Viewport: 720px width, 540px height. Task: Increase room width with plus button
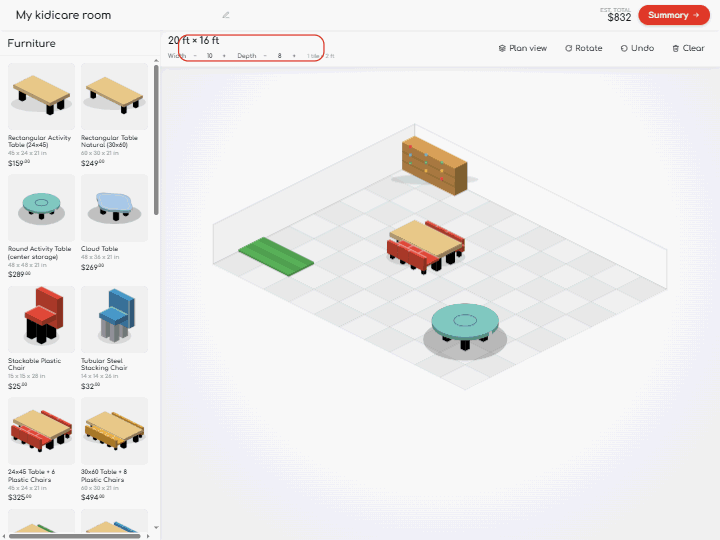(224, 56)
